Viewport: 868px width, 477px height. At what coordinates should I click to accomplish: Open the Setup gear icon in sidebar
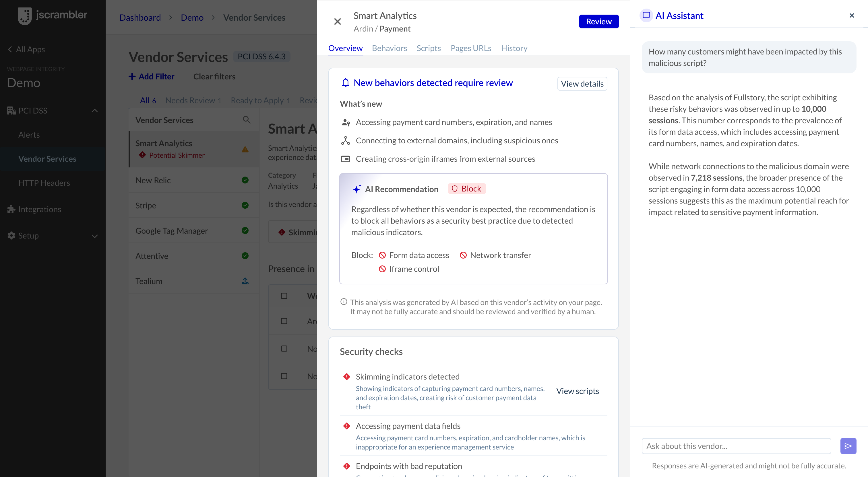click(11, 236)
